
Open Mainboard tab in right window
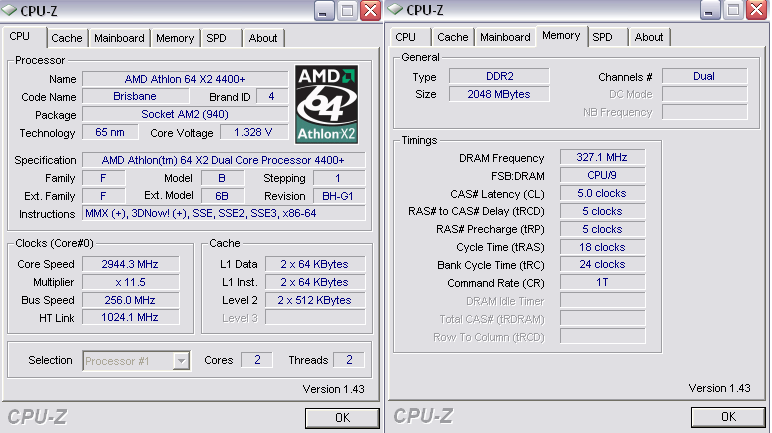coord(505,37)
